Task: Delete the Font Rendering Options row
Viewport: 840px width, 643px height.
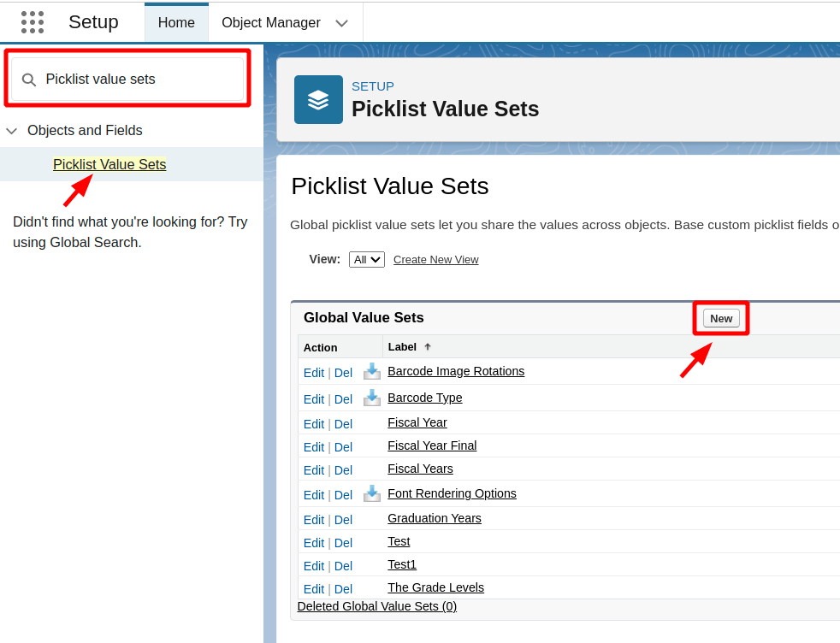Action: [x=343, y=495]
